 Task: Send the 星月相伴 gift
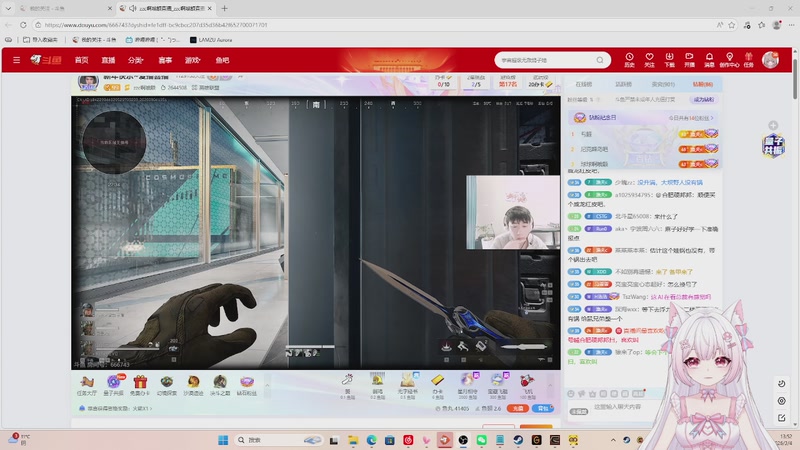click(x=467, y=386)
